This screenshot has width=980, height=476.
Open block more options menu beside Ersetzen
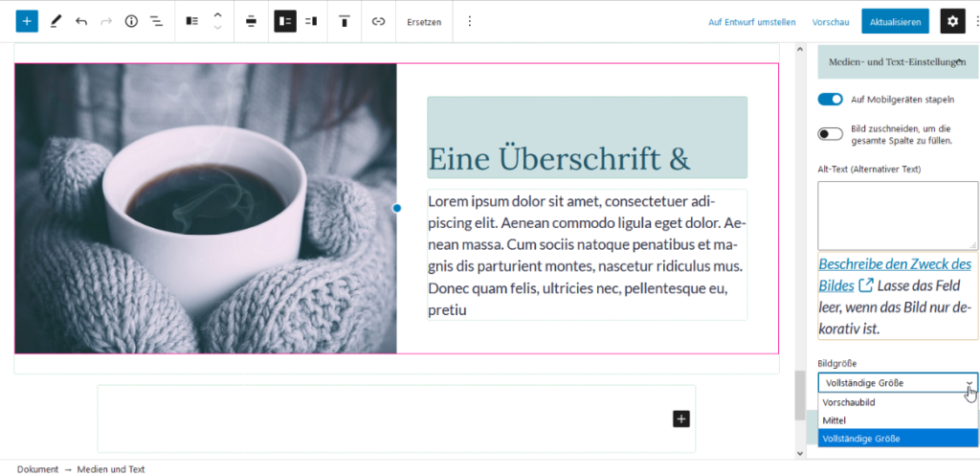[x=469, y=21]
